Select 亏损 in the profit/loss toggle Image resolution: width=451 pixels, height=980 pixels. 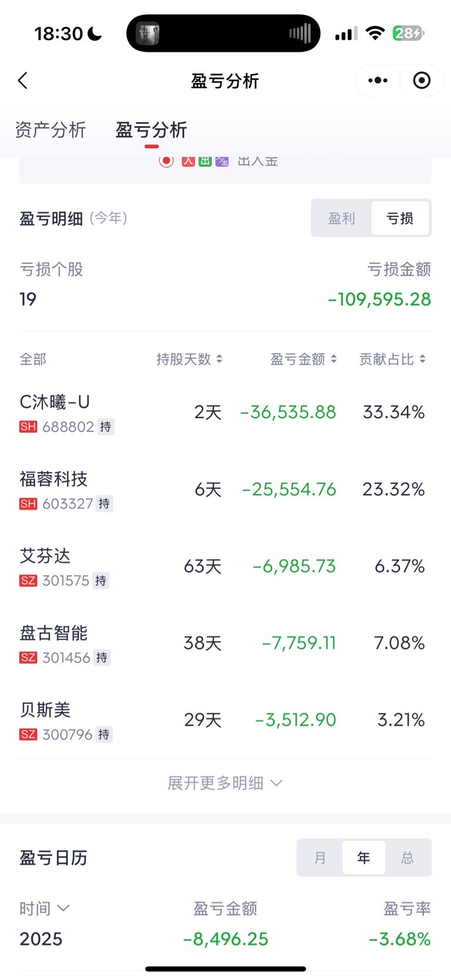click(x=400, y=218)
